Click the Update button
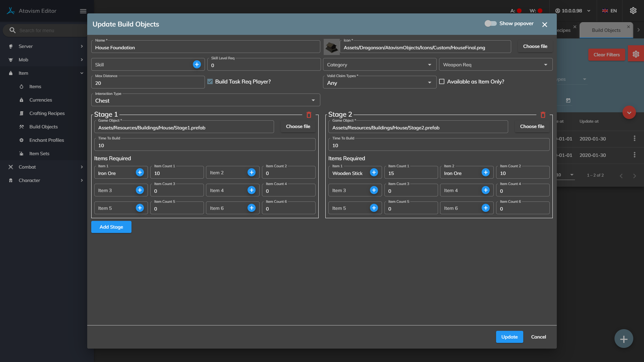The image size is (644, 362). coord(509,337)
